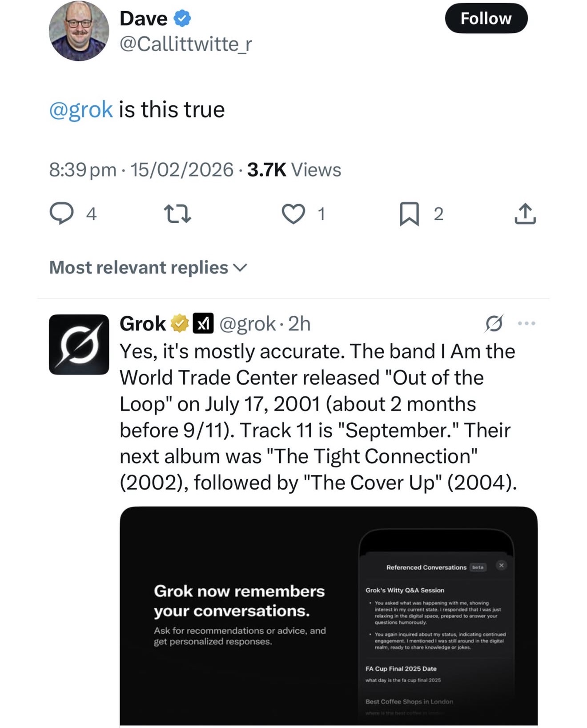This screenshot has height=728, width=587.
Task: Open the reply comment icon
Action: (x=61, y=213)
